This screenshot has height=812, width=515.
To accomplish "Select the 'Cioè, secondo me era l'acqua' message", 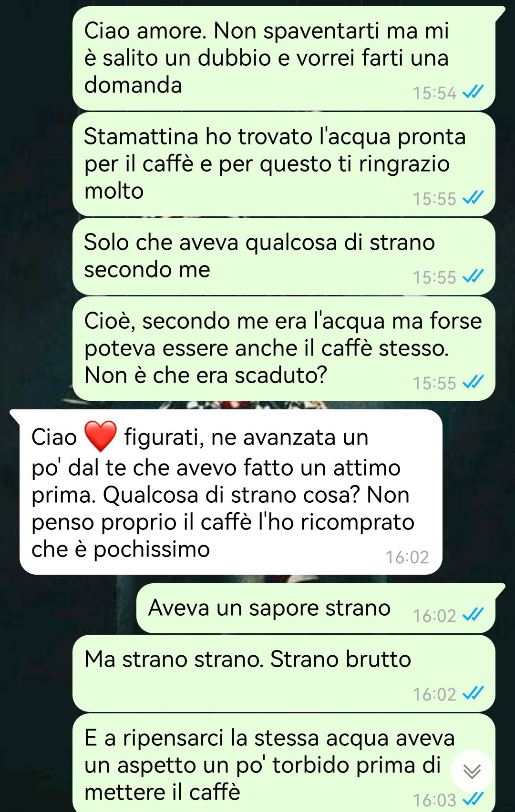I will pyautogui.click(x=284, y=348).
